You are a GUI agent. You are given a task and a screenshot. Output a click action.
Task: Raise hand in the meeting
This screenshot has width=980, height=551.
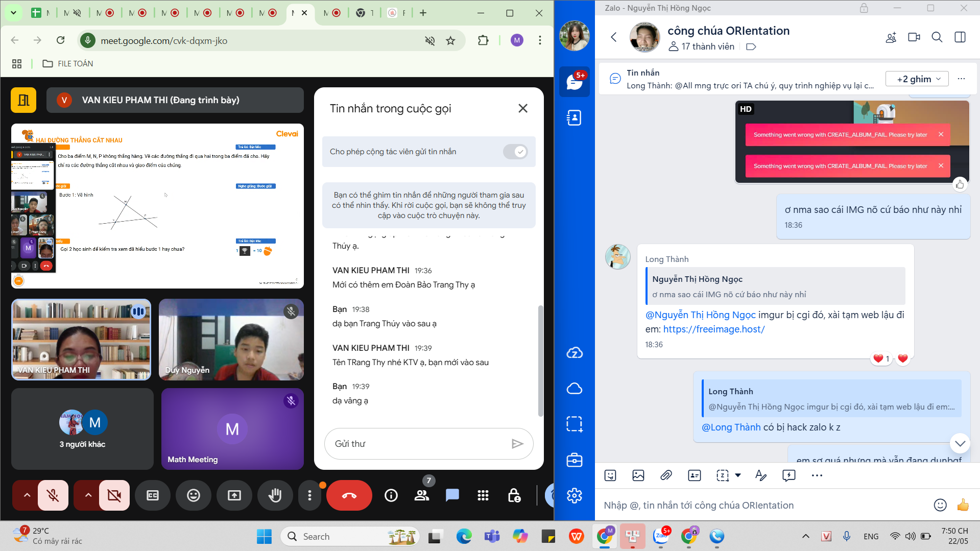(275, 495)
